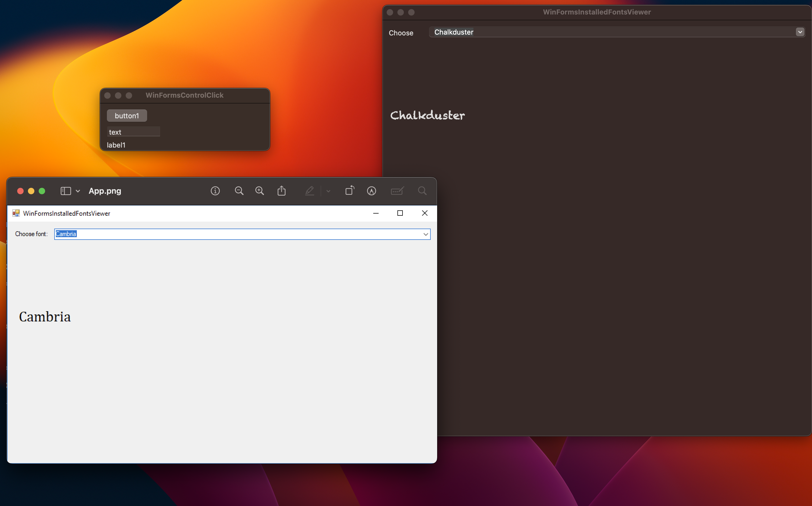The height and width of the screenshot is (506, 812).
Task: Expand the Cambria font combo box arrow
Action: [425, 234]
